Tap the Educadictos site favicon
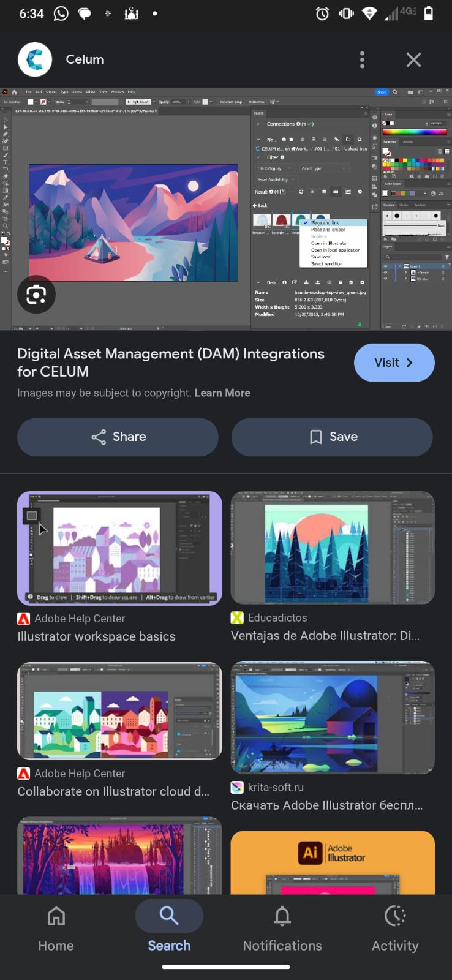The width and height of the screenshot is (452, 980). 237,617
